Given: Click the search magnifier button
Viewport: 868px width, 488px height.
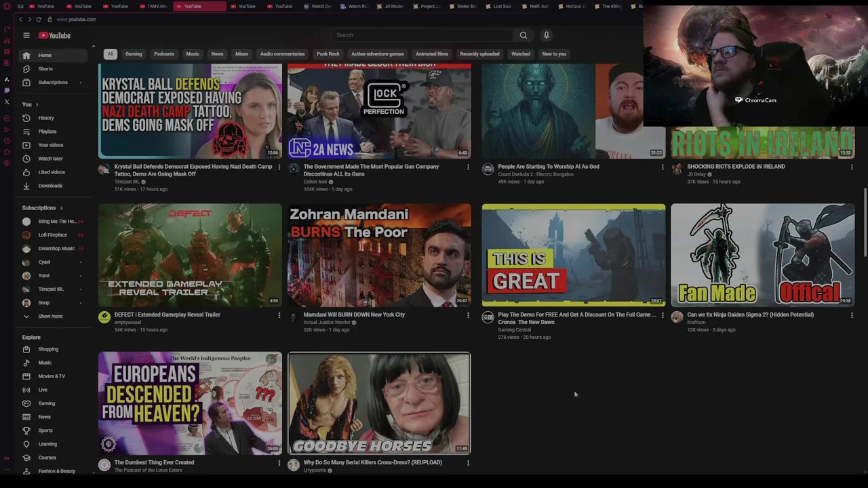Looking at the screenshot, I should tap(523, 35).
